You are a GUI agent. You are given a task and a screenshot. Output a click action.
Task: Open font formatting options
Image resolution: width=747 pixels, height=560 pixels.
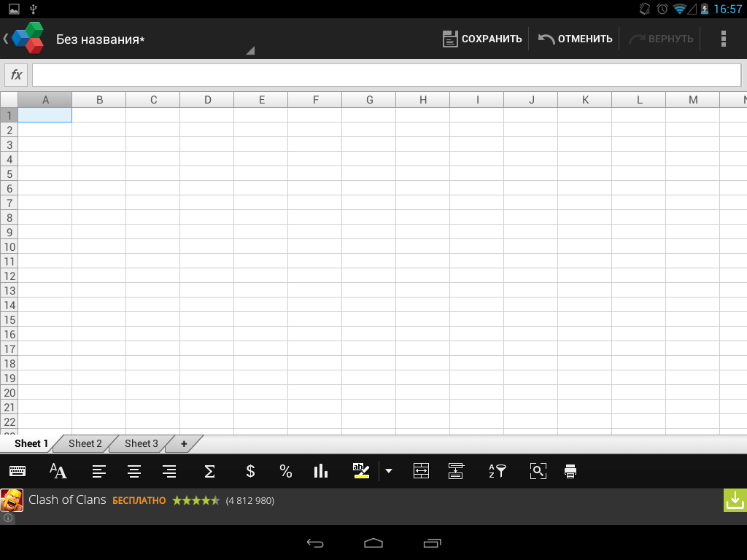point(58,472)
